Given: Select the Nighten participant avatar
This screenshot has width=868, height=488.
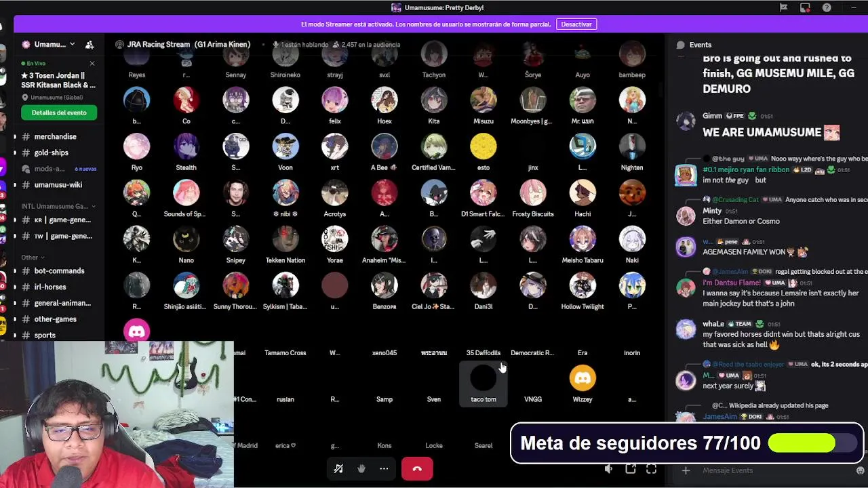Looking at the screenshot, I should click(x=632, y=146).
